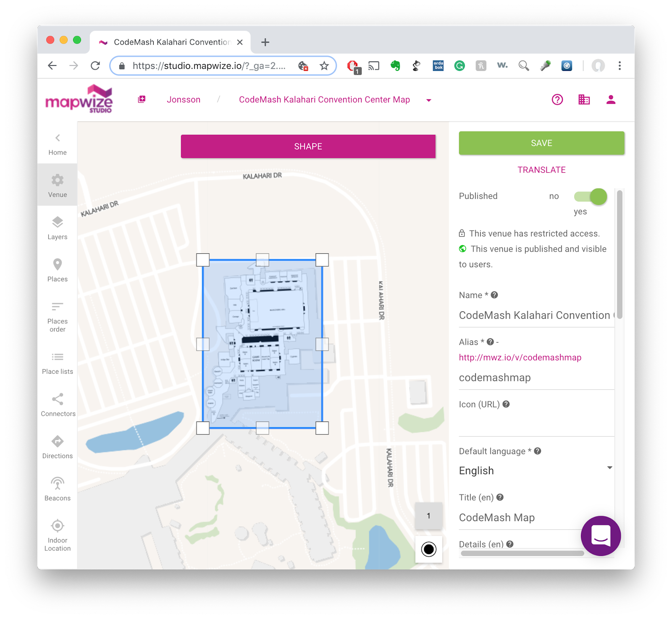Click the Name input field

pos(536,315)
